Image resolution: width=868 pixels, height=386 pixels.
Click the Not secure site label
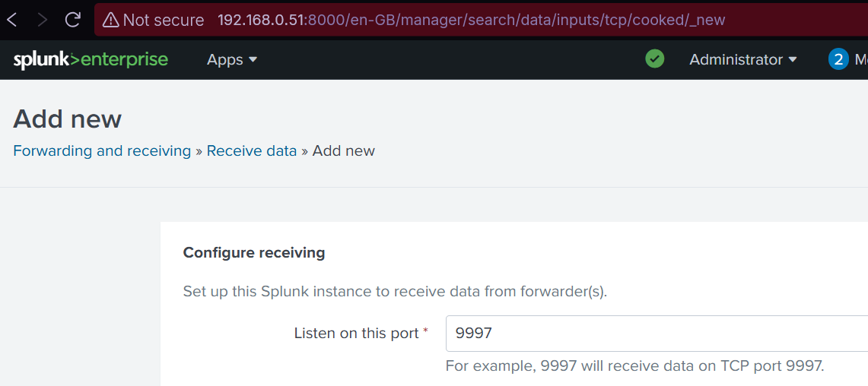click(x=163, y=20)
